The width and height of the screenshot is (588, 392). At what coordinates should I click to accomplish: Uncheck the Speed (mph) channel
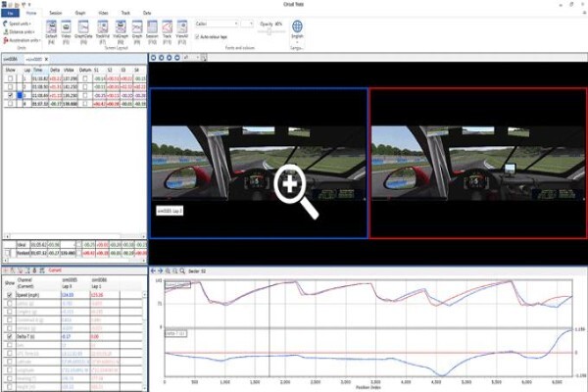pos(10,295)
